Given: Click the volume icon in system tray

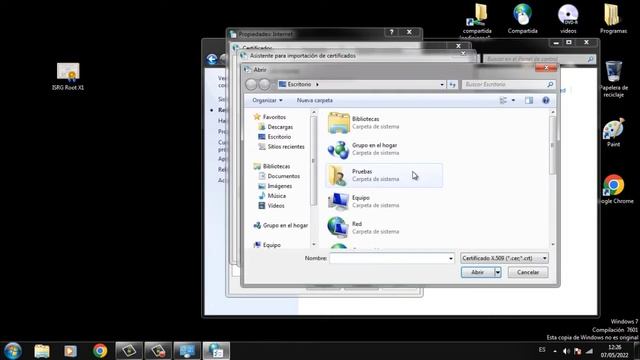Looking at the screenshot, I should (566, 351).
